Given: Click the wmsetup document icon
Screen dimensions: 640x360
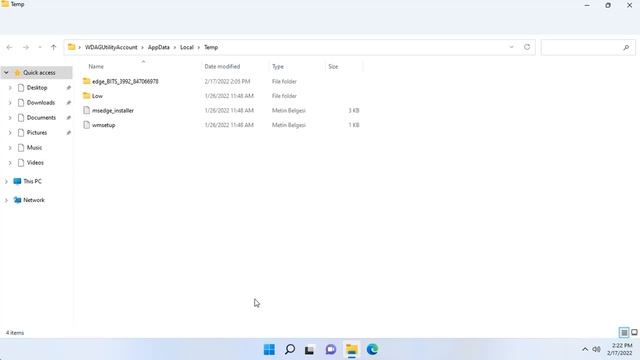Looking at the screenshot, I should tap(86, 125).
